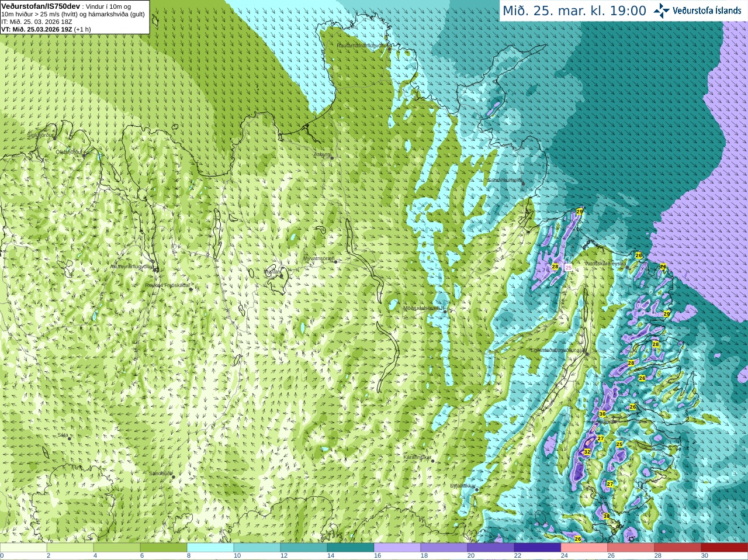Select the Raufarhafnarflugvöllur station marker
This screenshot has width=748, height=560.
390,49
